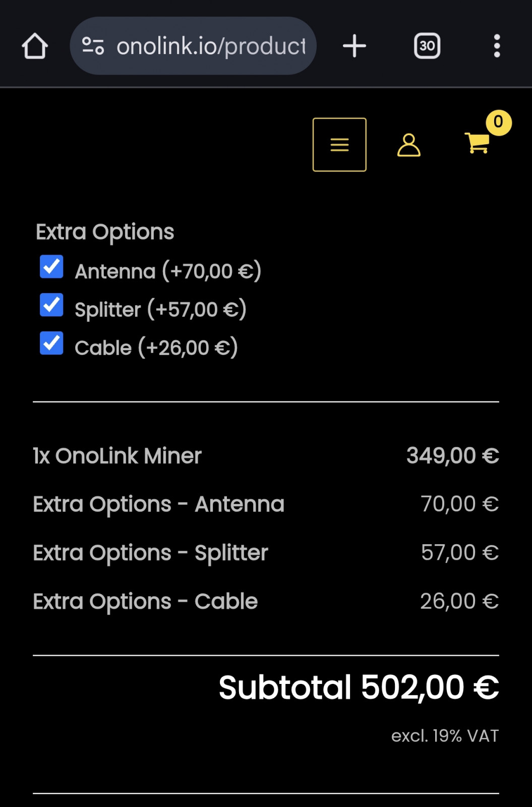The width and height of the screenshot is (532, 807).
Task: Open the yellow shopping cart icon
Action: pyautogui.click(x=476, y=143)
